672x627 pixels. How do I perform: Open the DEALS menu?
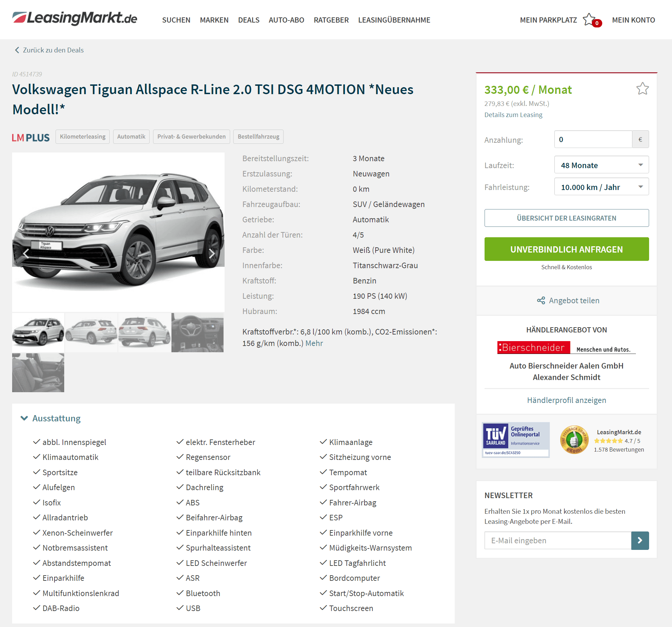249,20
